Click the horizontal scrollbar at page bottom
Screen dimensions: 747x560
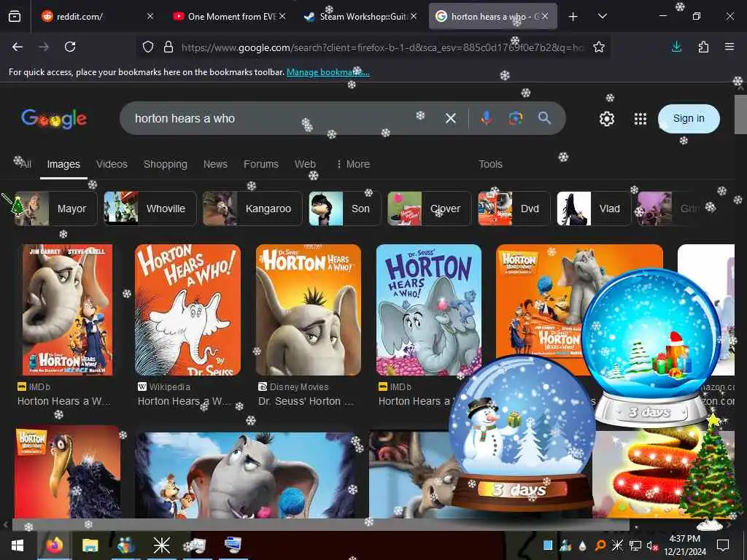click(320, 525)
